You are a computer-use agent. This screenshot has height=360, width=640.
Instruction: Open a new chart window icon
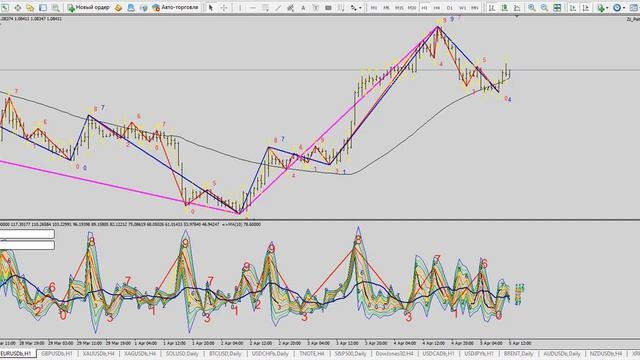[x=5, y=8]
